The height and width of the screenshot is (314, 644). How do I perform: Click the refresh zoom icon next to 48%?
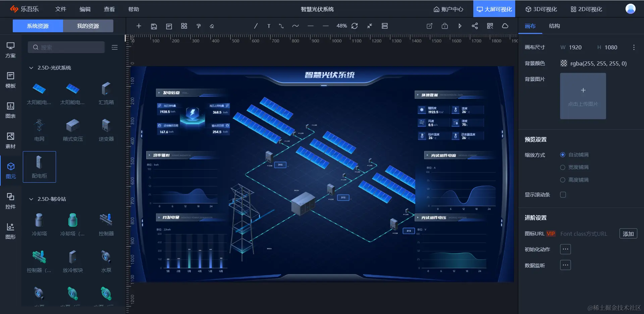(355, 26)
